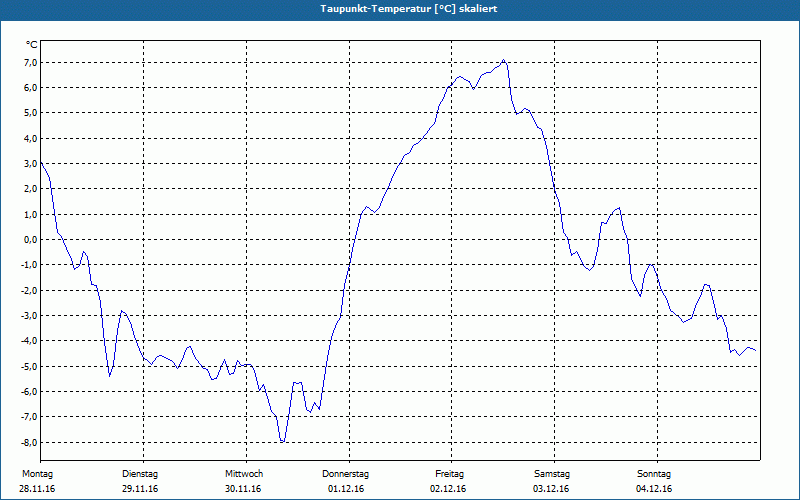Click the date 02.12.16
800x500 pixels.
tap(448, 489)
